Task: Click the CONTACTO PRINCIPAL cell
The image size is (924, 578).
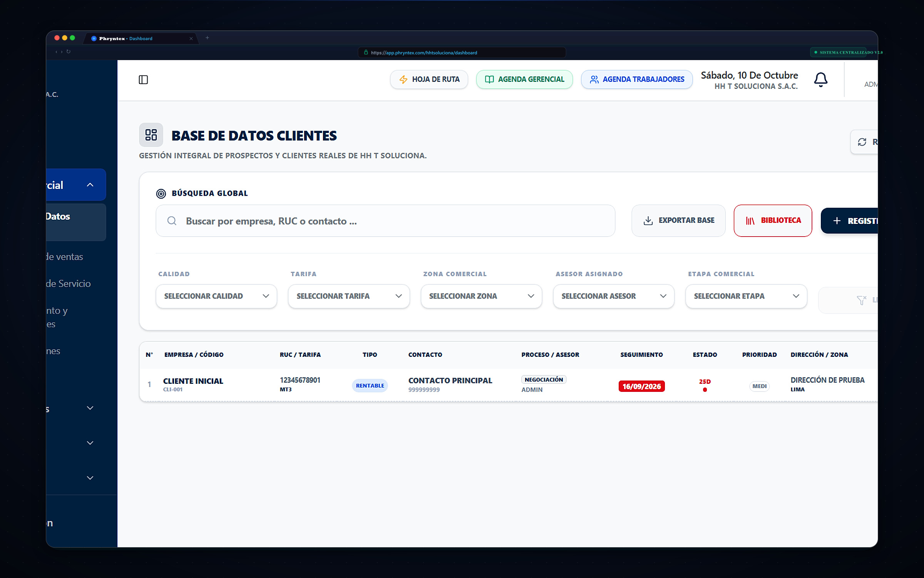Action: (450, 381)
